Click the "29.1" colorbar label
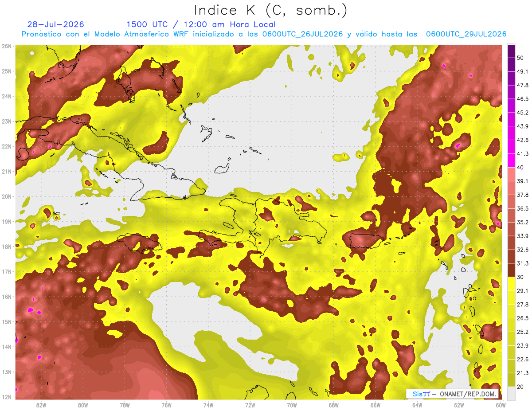Viewport: 532px width, 411px height. coord(522,290)
